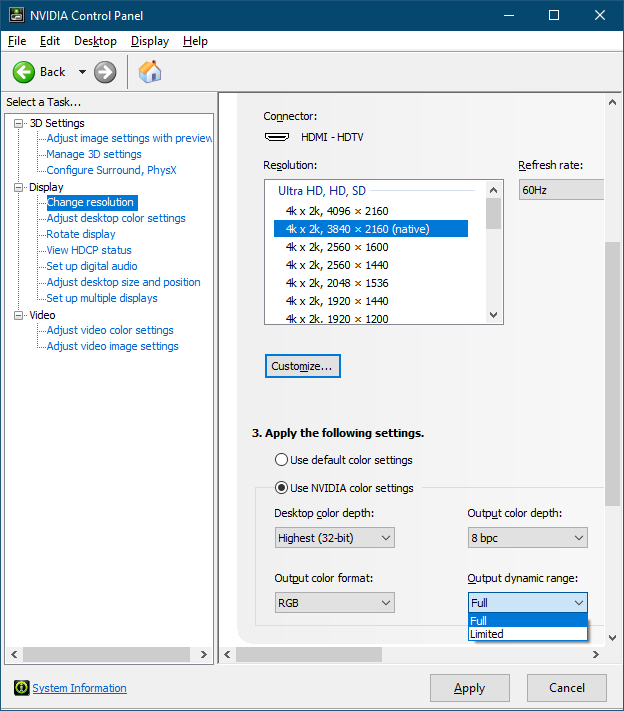This screenshot has width=624, height=711.
Task: Click main panel horizontal scroll left arrow
Action: pyautogui.click(x=227, y=654)
